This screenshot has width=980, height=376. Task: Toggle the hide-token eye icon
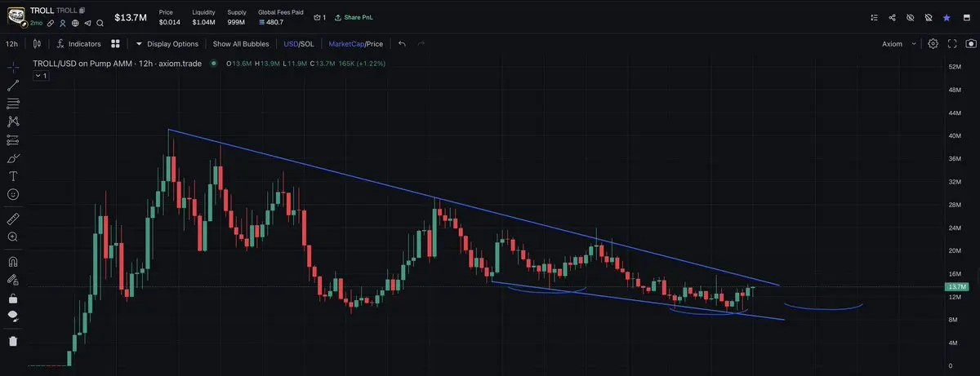click(x=910, y=17)
